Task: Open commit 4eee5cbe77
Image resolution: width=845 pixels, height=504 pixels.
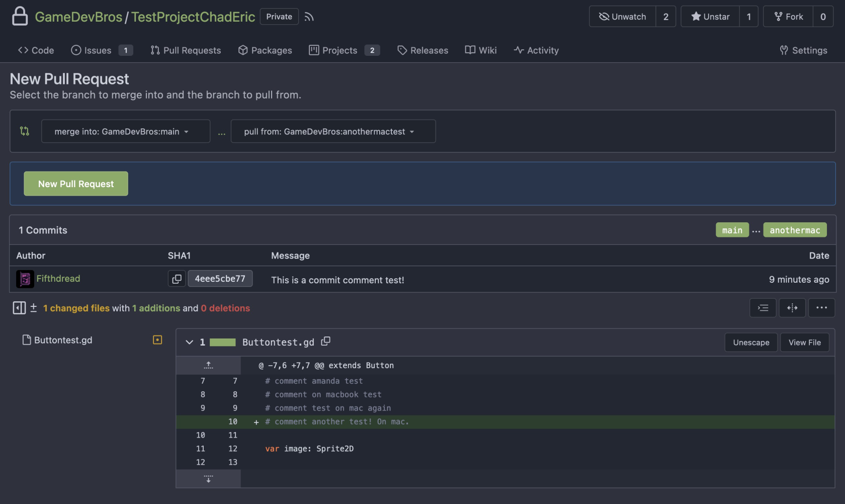Action: pos(220,279)
